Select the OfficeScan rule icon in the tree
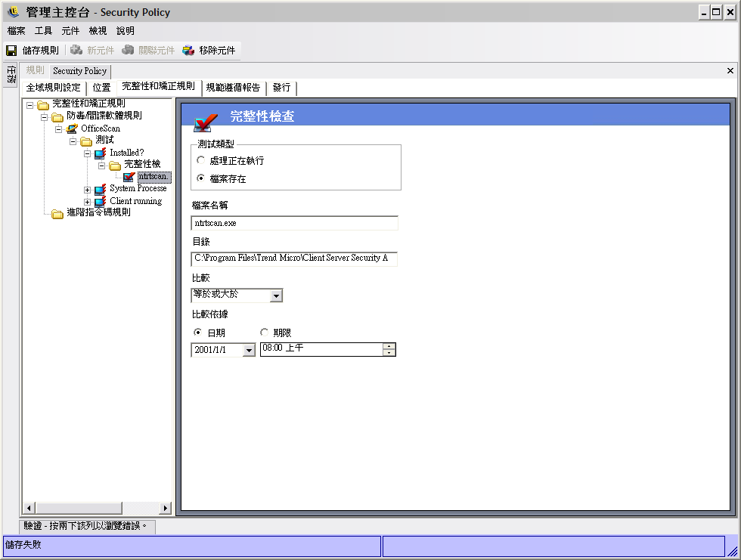This screenshot has height=560, width=741. (x=72, y=128)
